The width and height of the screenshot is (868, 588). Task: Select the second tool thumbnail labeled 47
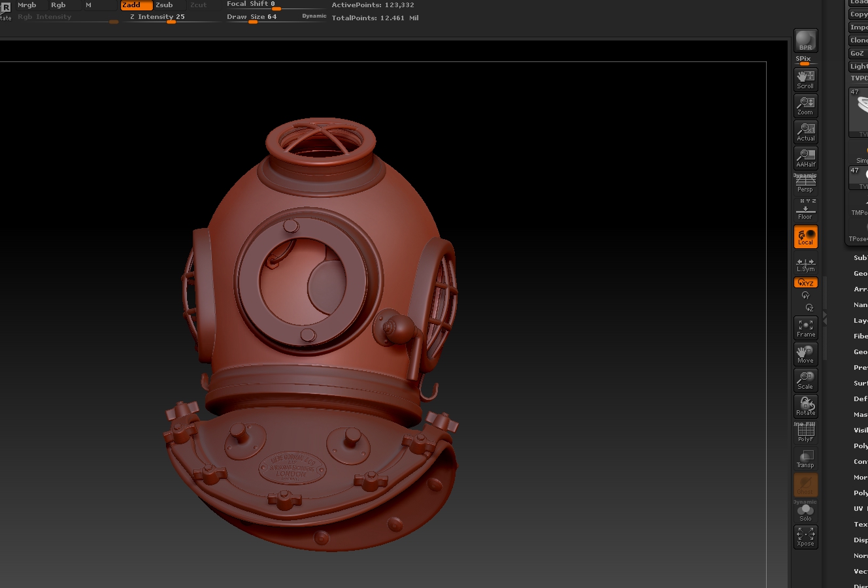(x=858, y=178)
